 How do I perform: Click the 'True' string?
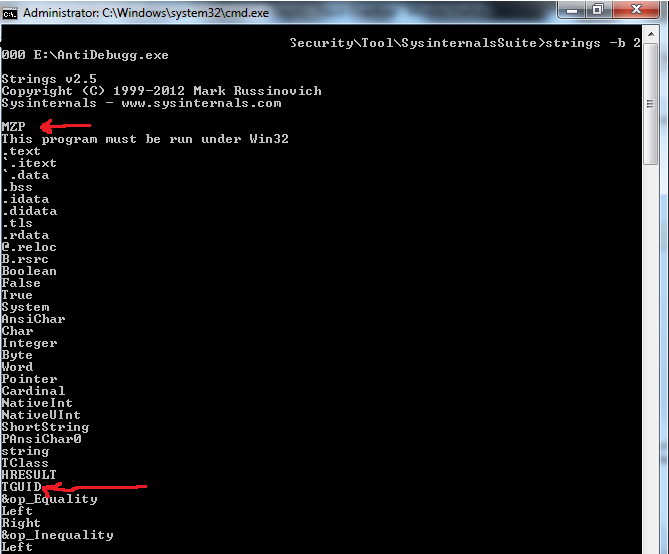coord(17,295)
